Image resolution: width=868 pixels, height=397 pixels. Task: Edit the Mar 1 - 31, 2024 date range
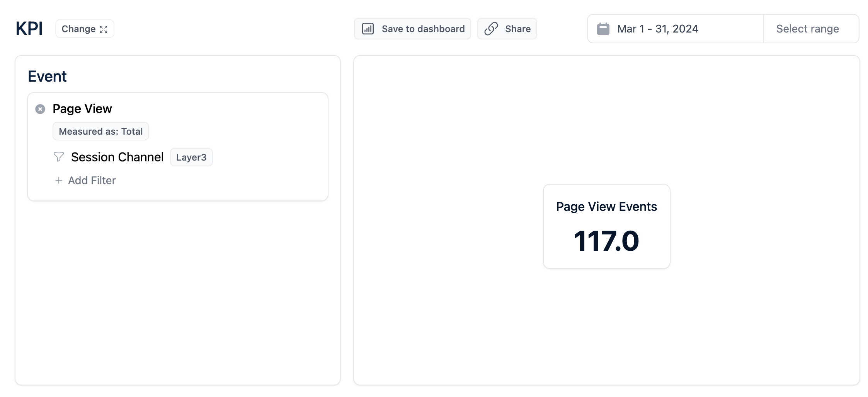pos(657,29)
